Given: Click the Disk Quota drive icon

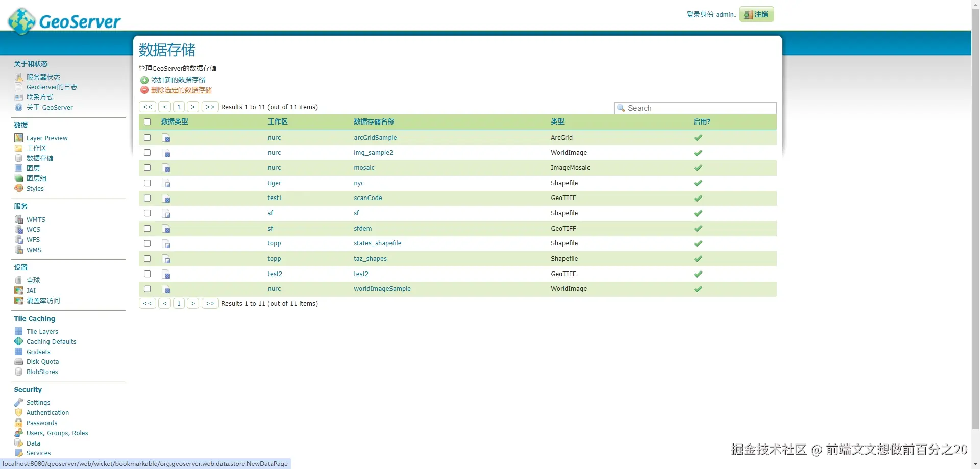Looking at the screenshot, I should (19, 362).
